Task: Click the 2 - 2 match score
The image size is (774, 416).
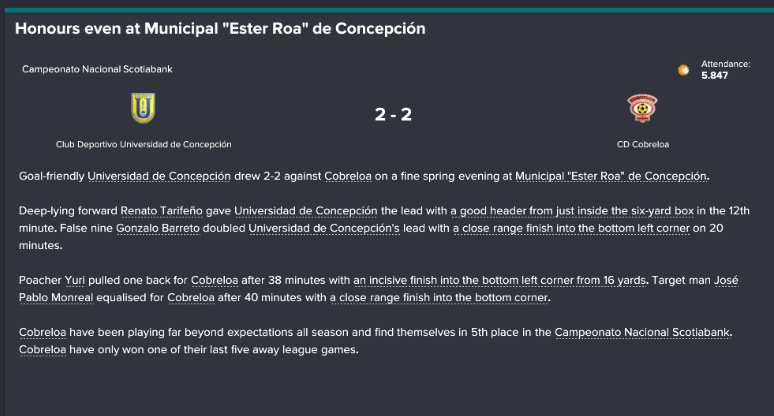Action: 393,114
